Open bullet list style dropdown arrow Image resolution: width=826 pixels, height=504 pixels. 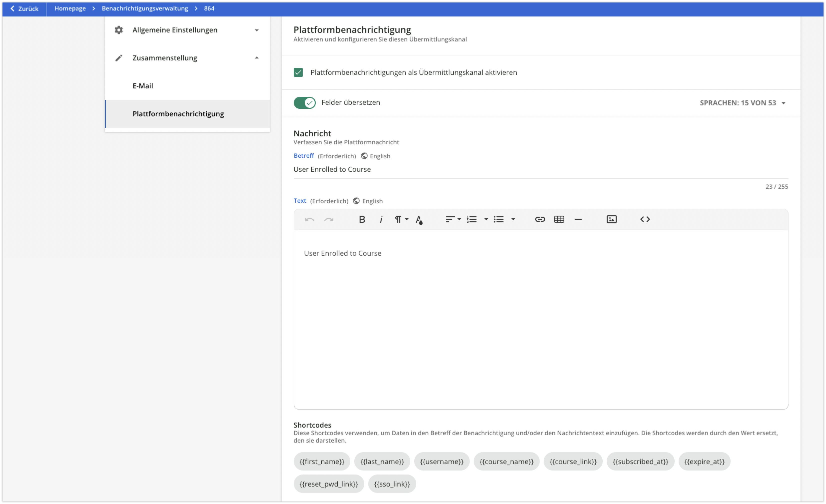pyautogui.click(x=513, y=220)
